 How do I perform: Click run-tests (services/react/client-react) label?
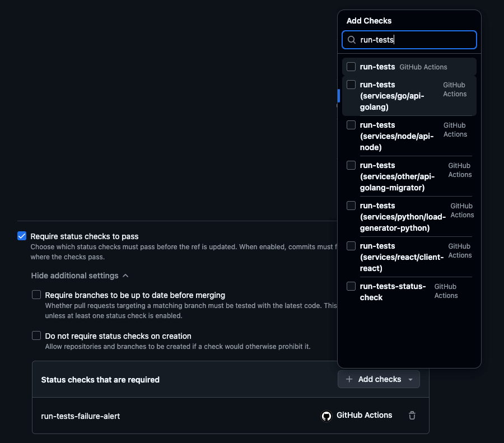point(402,257)
